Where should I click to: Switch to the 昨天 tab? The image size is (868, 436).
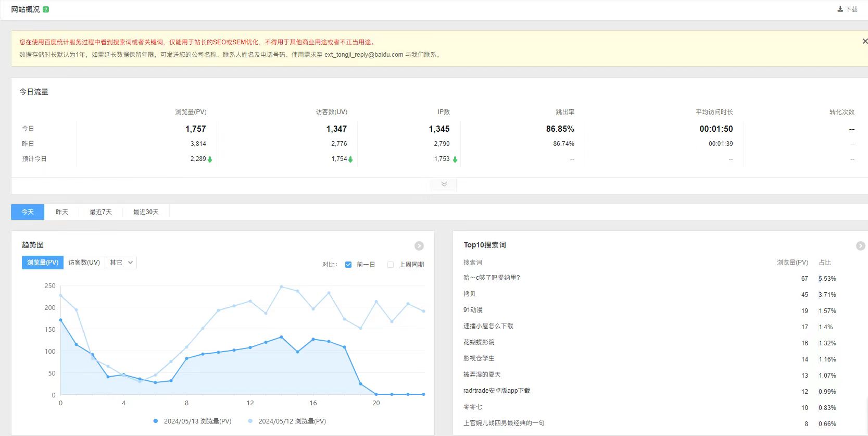pos(62,212)
